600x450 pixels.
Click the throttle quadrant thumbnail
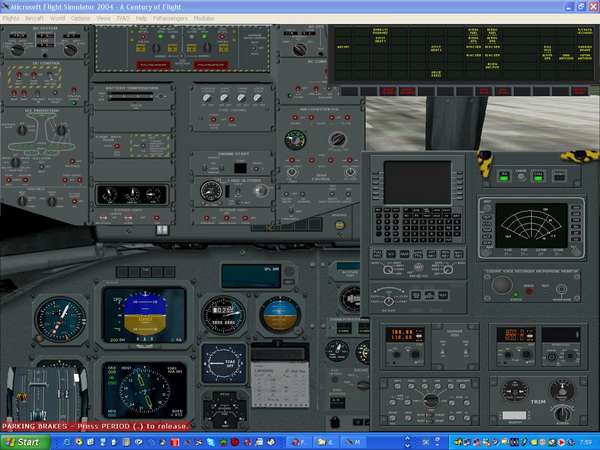coord(45,394)
